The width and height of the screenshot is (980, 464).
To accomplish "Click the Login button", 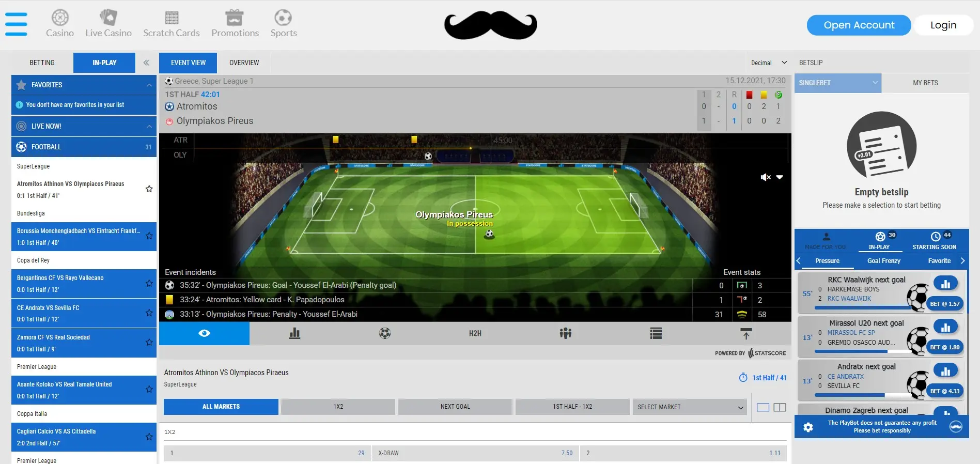I will (x=943, y=25).
